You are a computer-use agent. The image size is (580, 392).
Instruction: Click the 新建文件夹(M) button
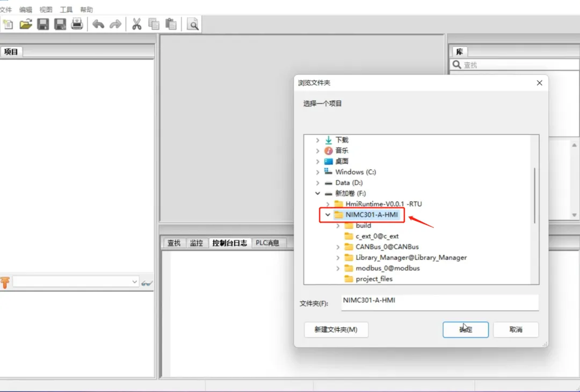[336, 330]
